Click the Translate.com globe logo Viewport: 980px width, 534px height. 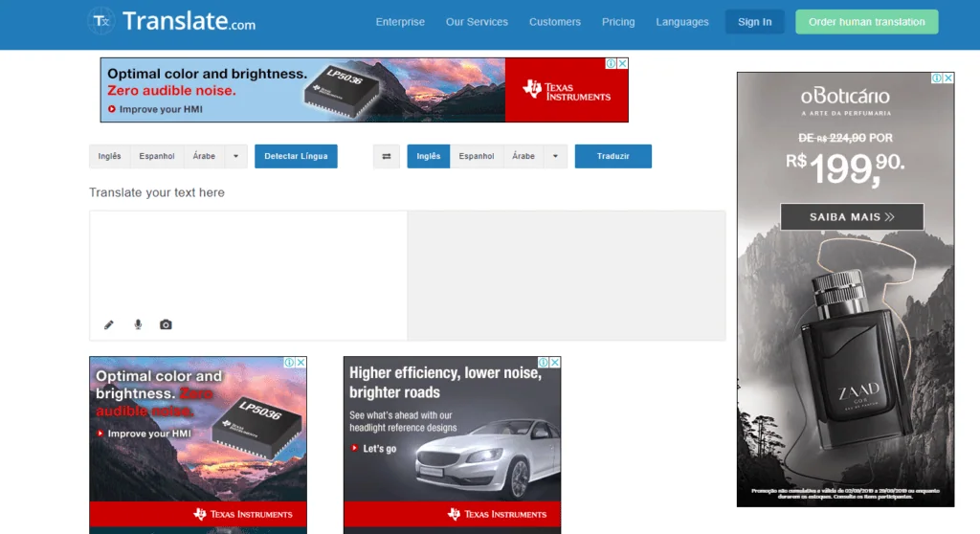101,21
